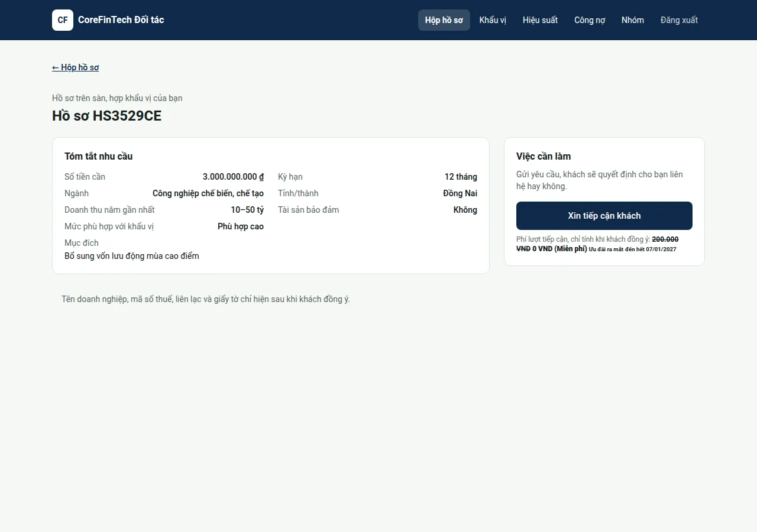The height and width of the screenshot is (532, 757).
Task: Click the Không collateral value
Action: tap(465, 210)
